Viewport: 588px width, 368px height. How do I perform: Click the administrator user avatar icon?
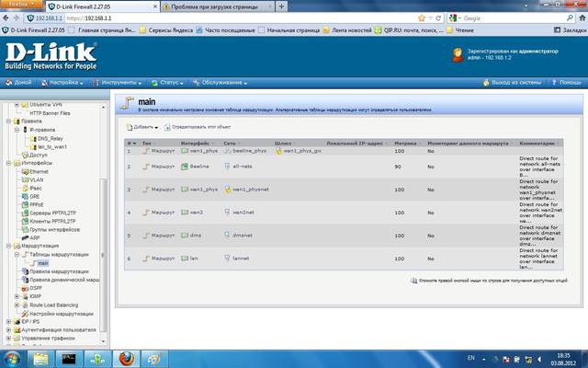458,55
